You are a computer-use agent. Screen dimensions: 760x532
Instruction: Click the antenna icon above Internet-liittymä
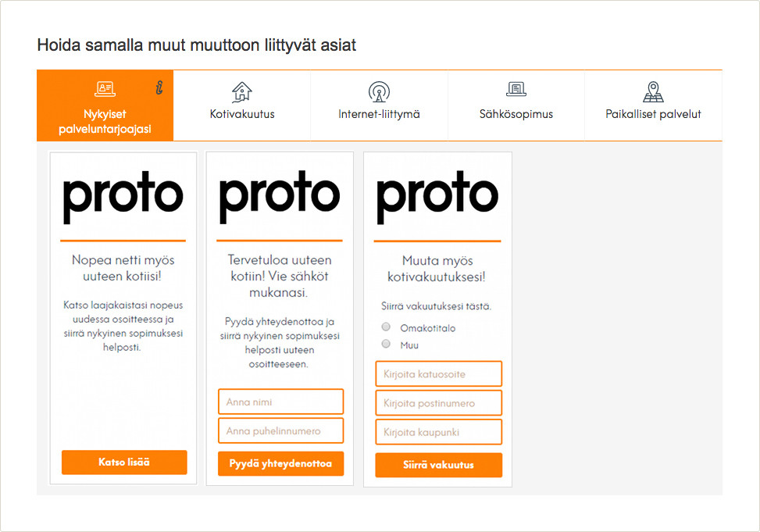click(379, 91)
